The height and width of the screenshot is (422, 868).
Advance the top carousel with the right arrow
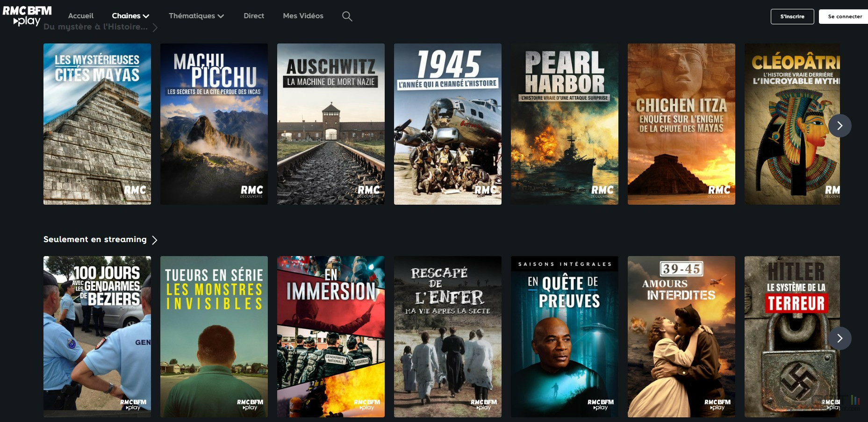[x=839, y=126]
